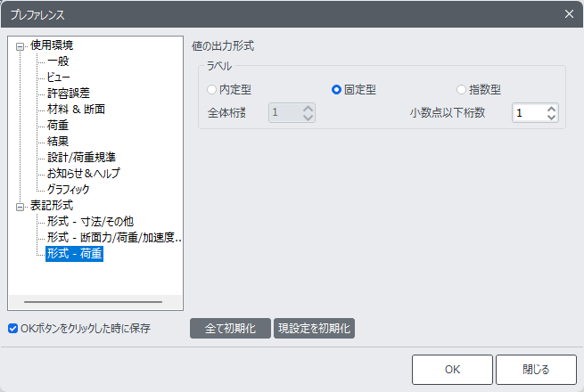This screenshot has height=392, width=584.
Task: Click 全体桁数 down arrow
Action: (x=308, y=117)
